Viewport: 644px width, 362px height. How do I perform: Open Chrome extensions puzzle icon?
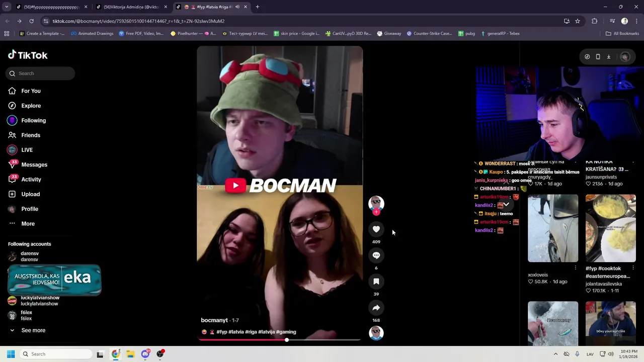(594, 21)
